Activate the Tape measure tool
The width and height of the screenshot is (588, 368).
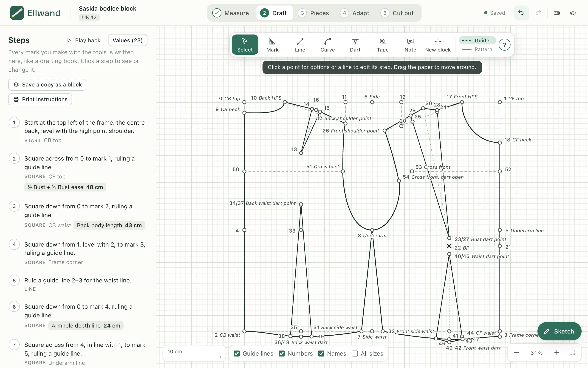pos(383,45)
